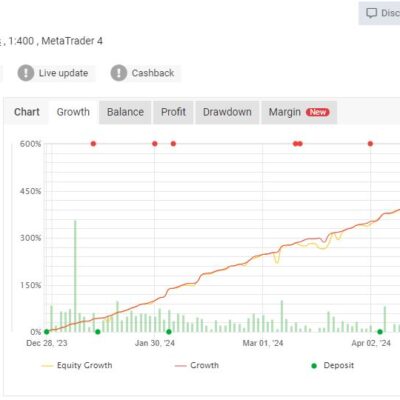400x400 pixels.
Task: Switch to the Profit tab
Action: (x=173, y=112)
